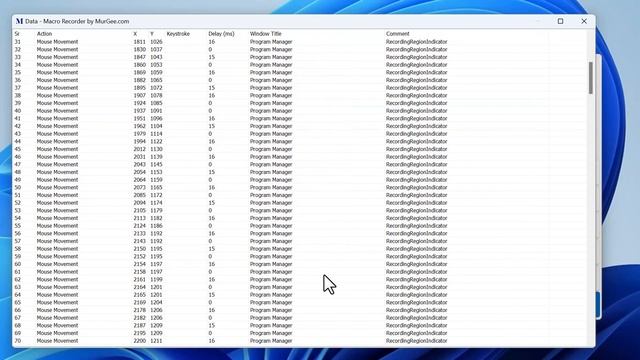Click the Window Title column header
Viewport: 640px width, 360px height.
coord(266,34)
